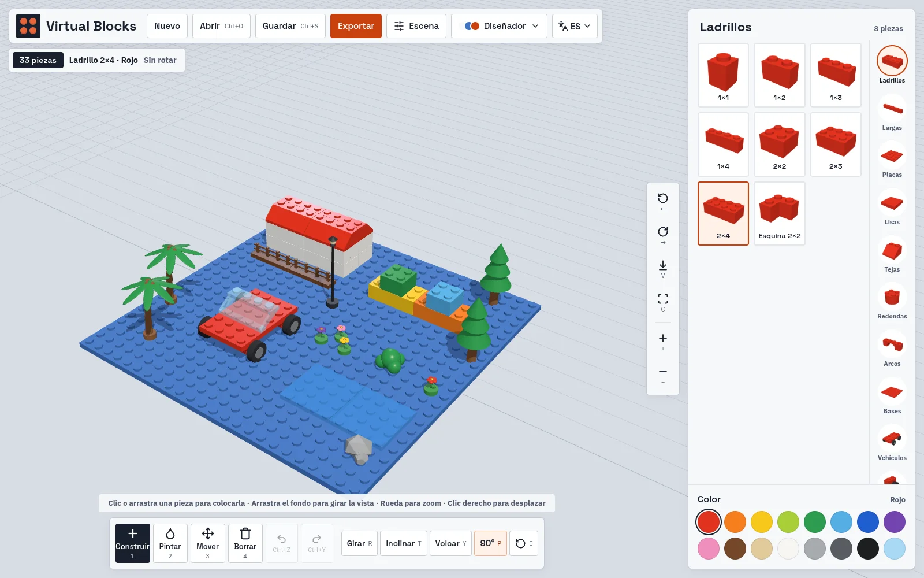Select the Esquina 2×2 brick thumbnail

[x=780, y=213]
